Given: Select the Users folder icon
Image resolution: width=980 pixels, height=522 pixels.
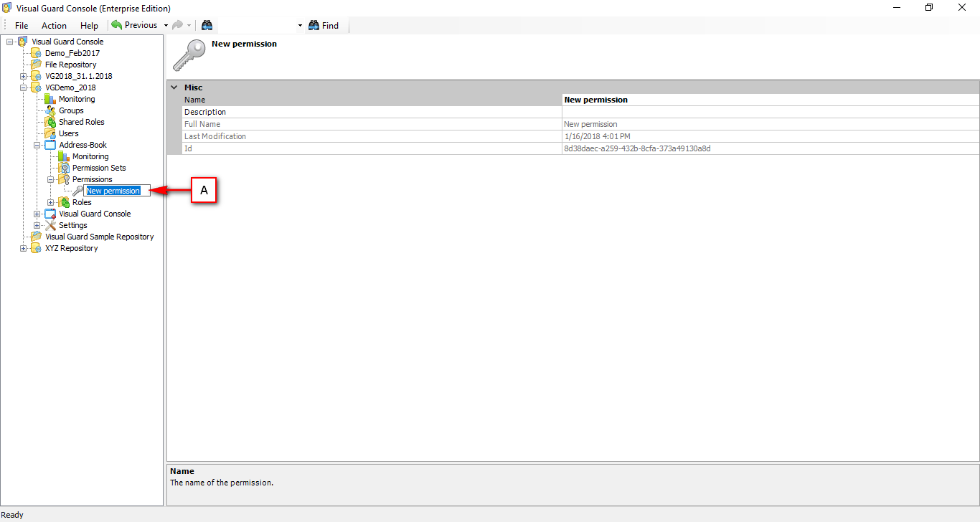Looking at the screenshot, I should click(x=50, y=133).
